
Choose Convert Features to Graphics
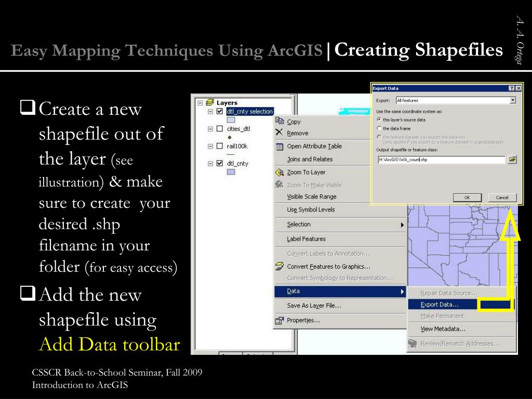click(x=328, y=267)
